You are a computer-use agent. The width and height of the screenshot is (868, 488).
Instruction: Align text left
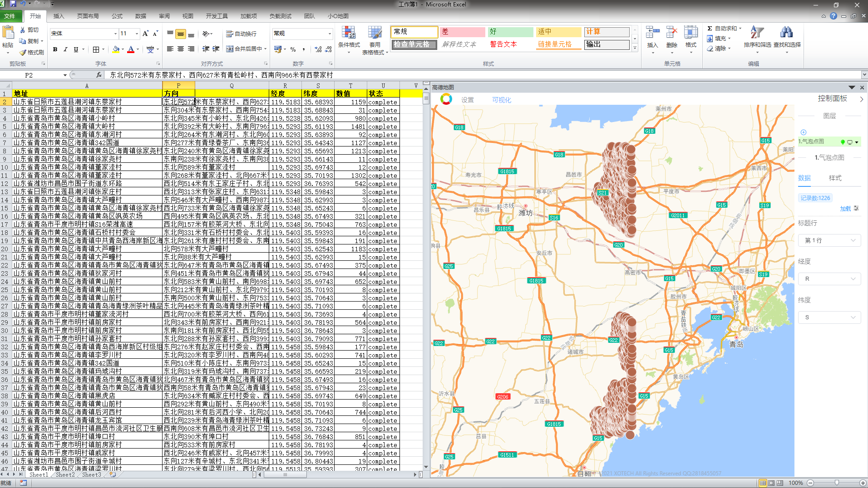point(170,49)
